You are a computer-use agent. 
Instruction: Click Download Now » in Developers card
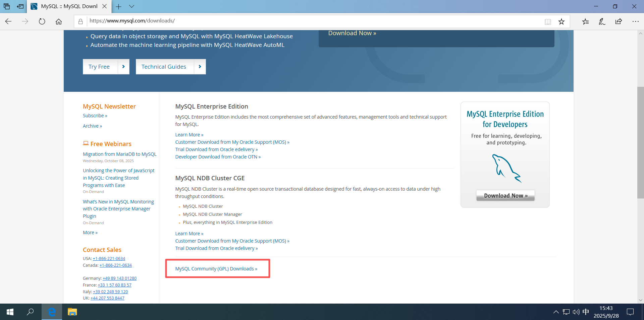tap(505, 196)
